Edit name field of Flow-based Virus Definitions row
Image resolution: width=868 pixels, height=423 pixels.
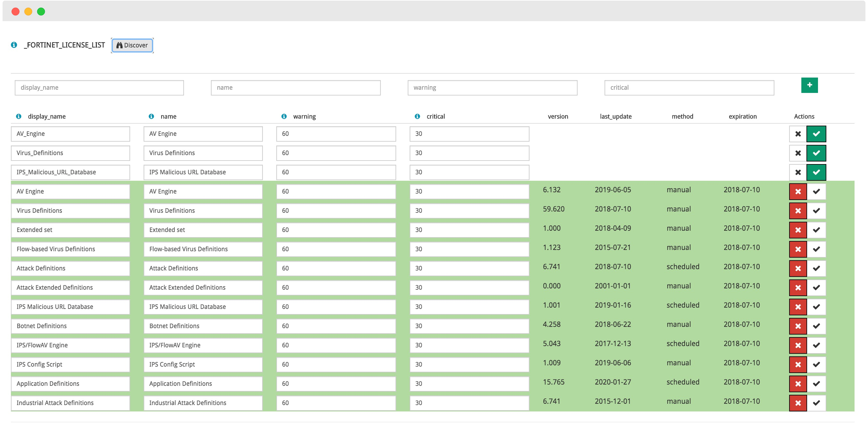pos(203,249)
